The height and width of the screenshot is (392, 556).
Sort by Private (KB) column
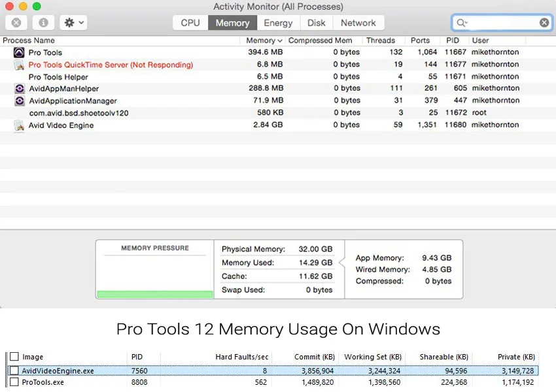pyautogui.click(x=516, y=357)
